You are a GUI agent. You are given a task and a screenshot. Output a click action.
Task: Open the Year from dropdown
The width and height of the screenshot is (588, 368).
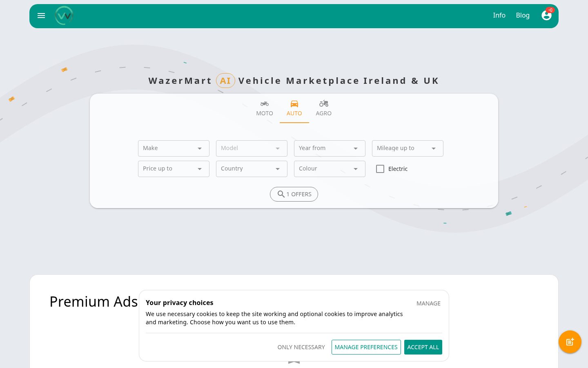point(330,148)
